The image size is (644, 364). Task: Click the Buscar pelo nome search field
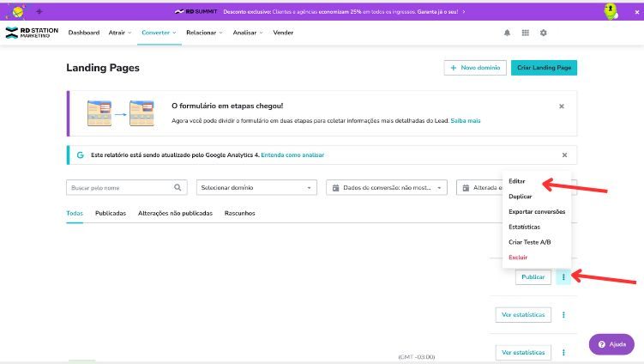[127, 187]
